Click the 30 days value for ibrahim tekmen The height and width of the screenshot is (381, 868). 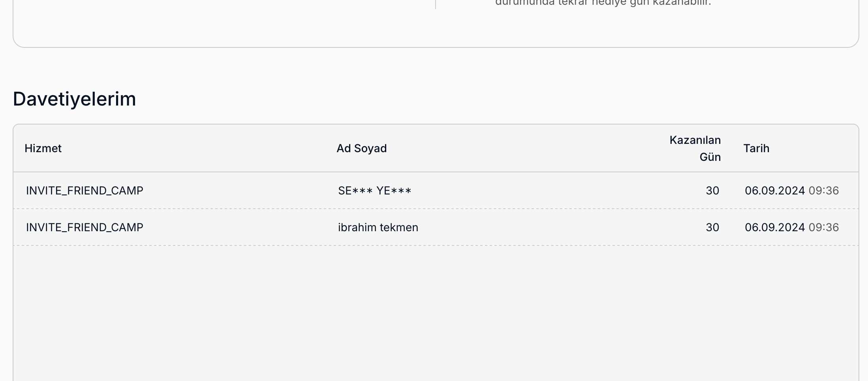(712, 227)
